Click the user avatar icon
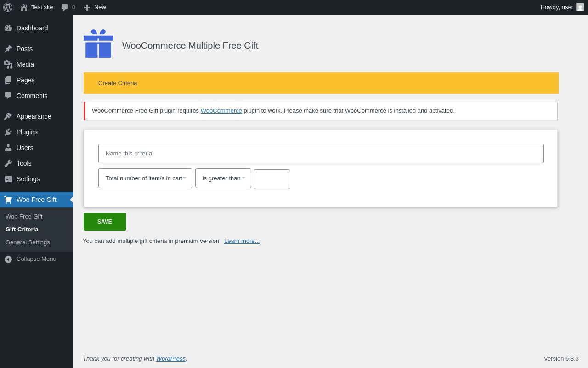Image resolution: width=588 pixels, height=368 pixels. point(580,7)
